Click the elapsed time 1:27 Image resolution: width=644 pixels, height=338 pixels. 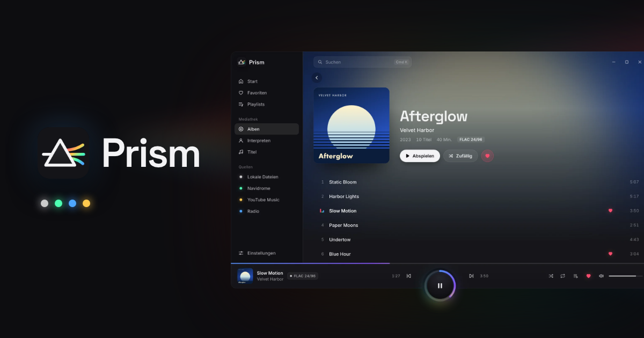pos(396,276)
